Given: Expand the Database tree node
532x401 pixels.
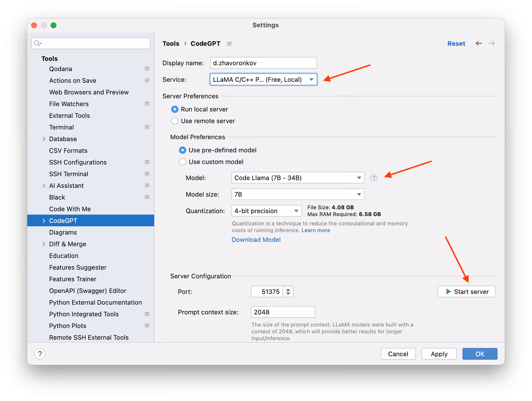Looking at the screenshot, I should 44,139.
